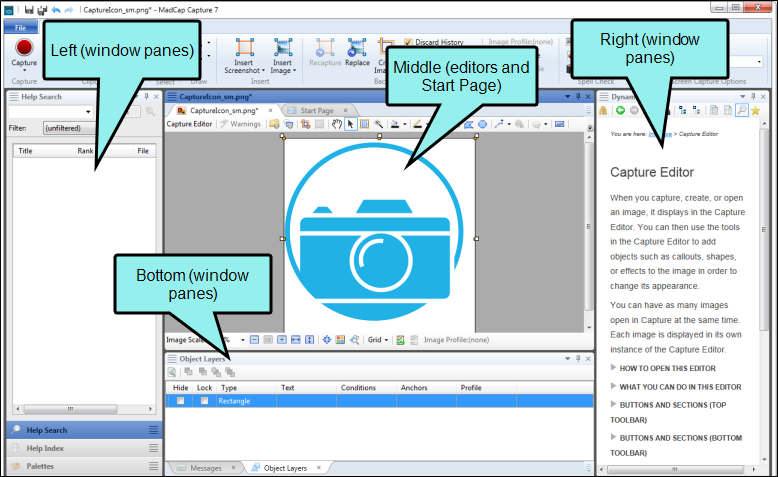Open the Filter unfiltered dropdown
Viewport: 778px width, 477px height.
point(69,128)
